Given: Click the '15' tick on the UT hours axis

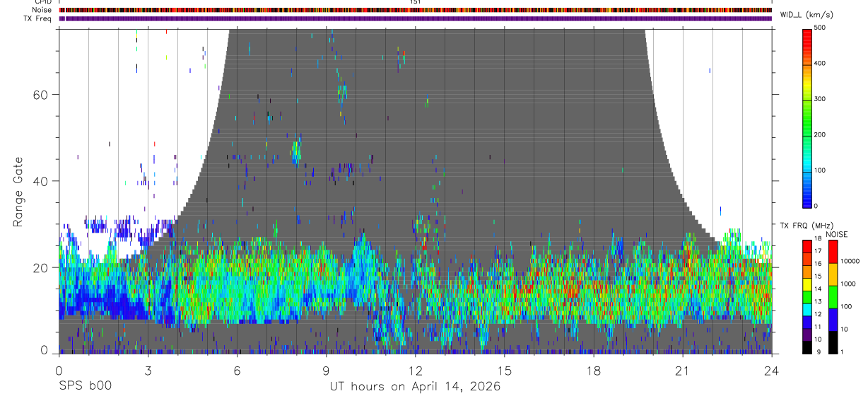Looking at the screenshot, I should pos(505,371).
